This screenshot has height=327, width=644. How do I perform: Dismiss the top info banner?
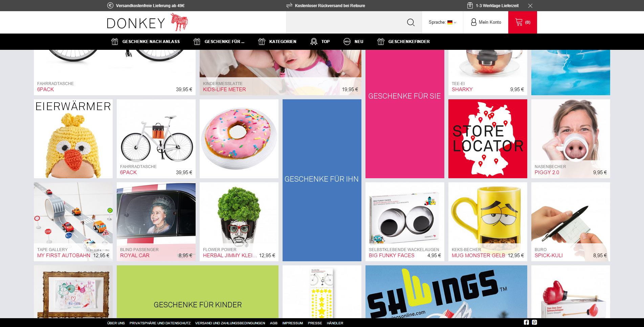tap(530, 6)
